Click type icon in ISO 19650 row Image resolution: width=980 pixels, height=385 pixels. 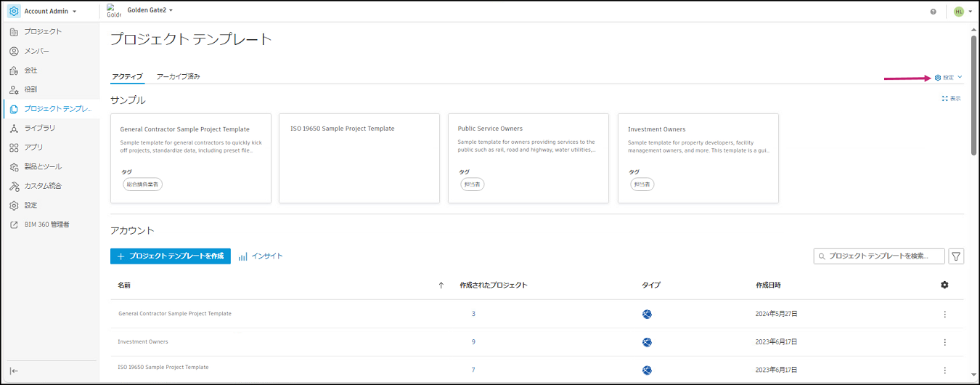[x=647, y=370]
